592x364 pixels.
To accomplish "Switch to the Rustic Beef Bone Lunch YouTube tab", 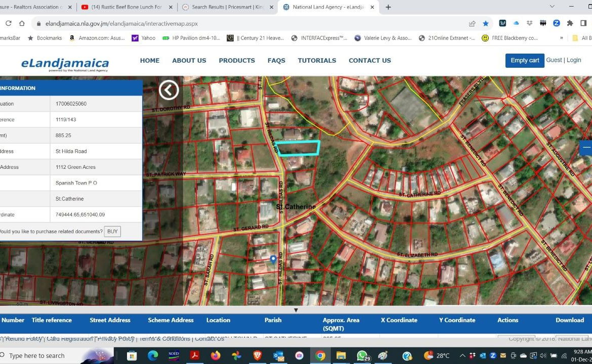I will click(127, 7).
